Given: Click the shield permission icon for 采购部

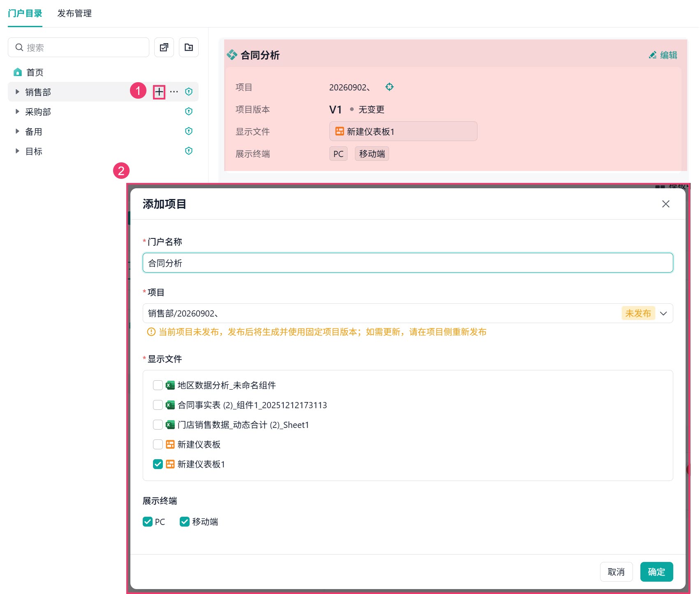Looking at the screenshot, I should coord(189,111).
